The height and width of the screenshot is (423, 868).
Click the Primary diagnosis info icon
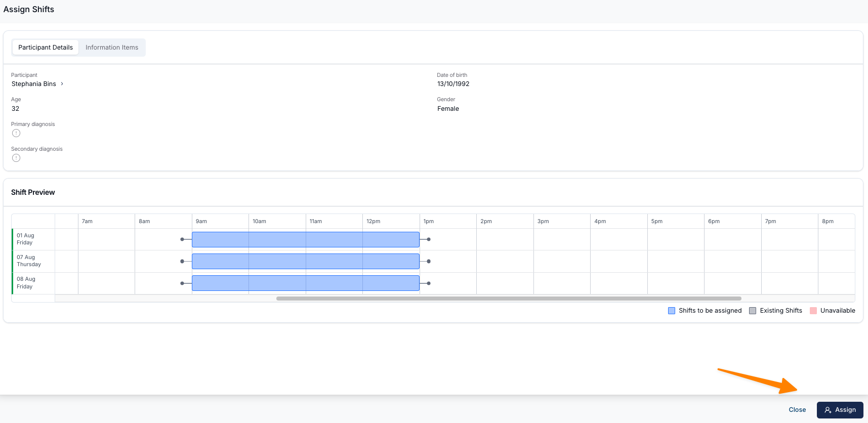16,133
